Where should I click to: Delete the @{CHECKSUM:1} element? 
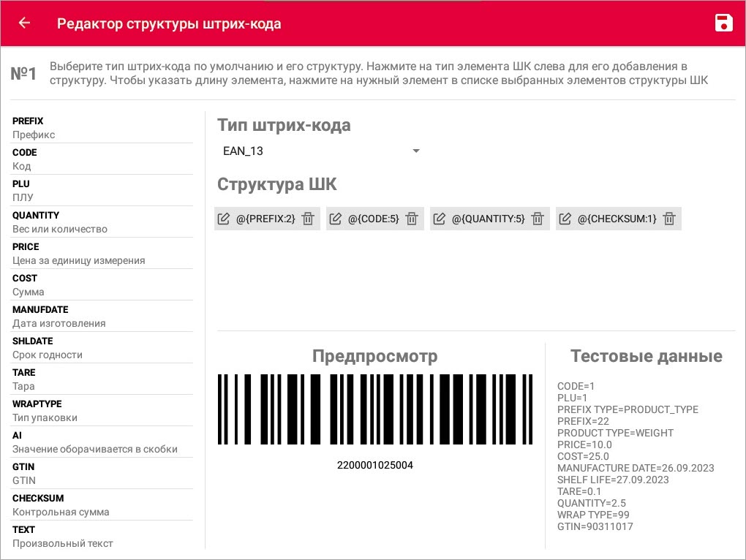click(669, 219)
